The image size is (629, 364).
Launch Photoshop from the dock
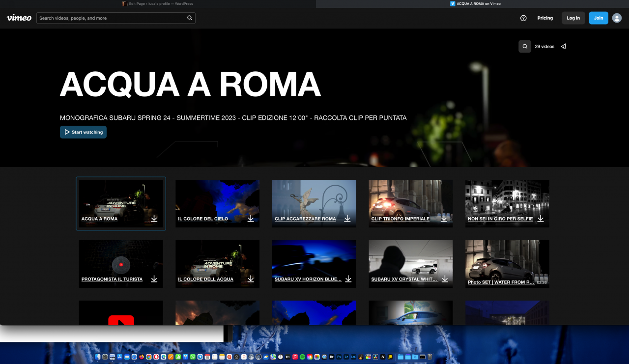(339, 357)
